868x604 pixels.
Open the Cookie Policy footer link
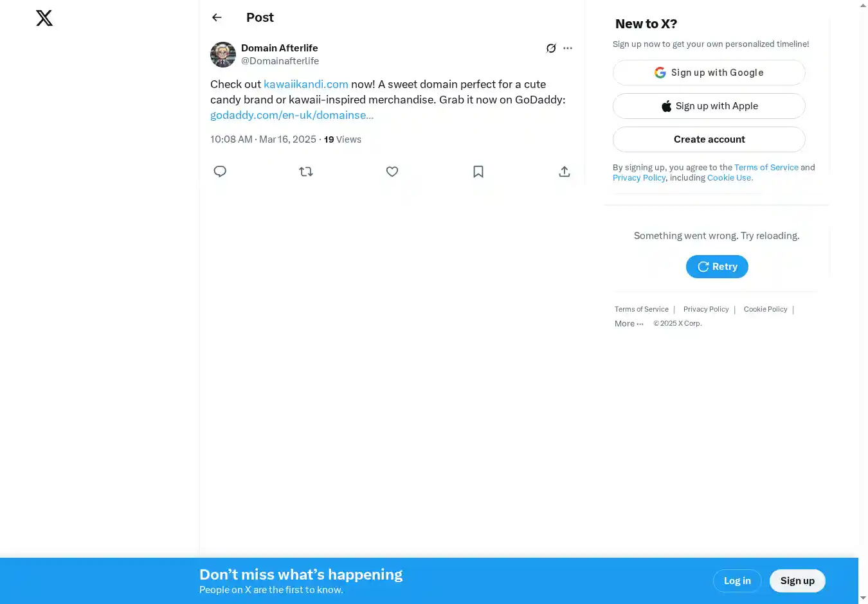tap(765, 309)
